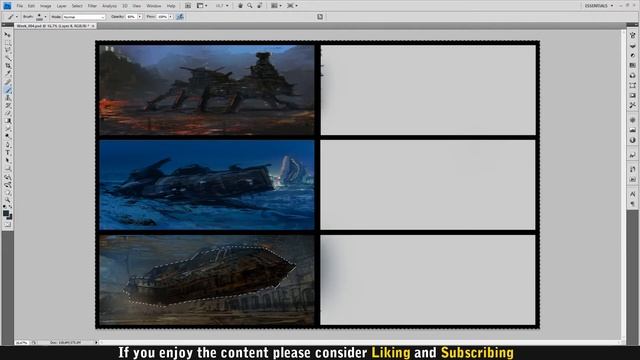Select the highlighted Brush tool

(x=7, y=90)
